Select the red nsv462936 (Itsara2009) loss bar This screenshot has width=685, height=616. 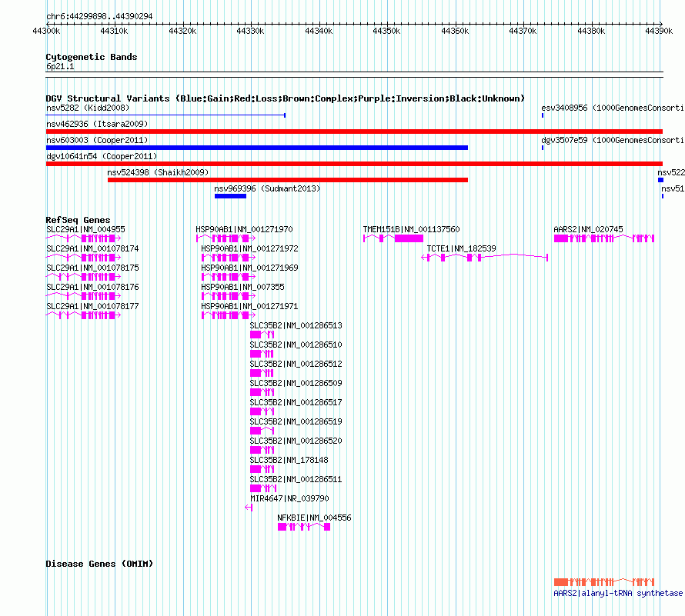[354, 132]
